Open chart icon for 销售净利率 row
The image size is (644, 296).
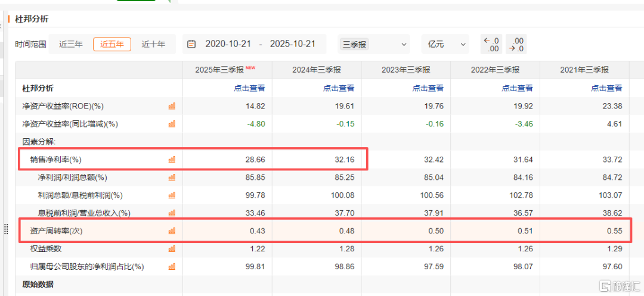pos(172,160)
